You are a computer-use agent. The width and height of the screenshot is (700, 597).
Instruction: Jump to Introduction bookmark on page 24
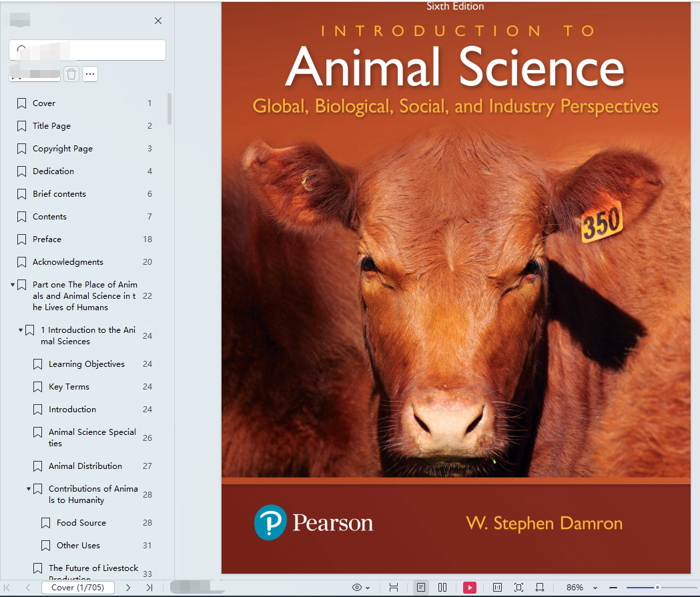point(72,410)
